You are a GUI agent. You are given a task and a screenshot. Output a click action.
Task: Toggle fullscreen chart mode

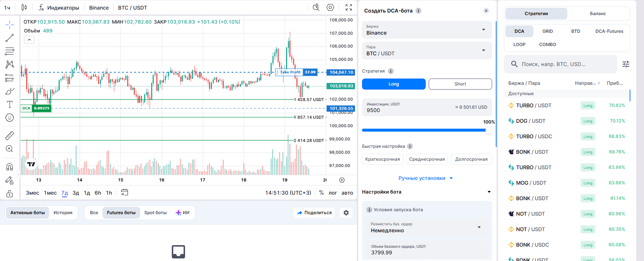point(349,7)
